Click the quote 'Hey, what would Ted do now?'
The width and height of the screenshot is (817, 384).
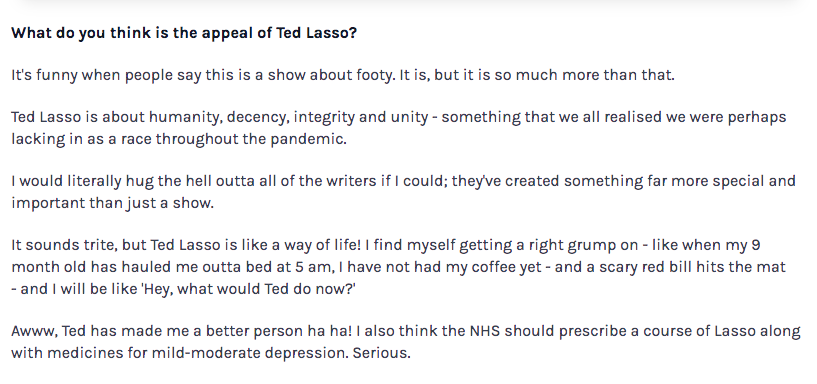pos(249,289)
